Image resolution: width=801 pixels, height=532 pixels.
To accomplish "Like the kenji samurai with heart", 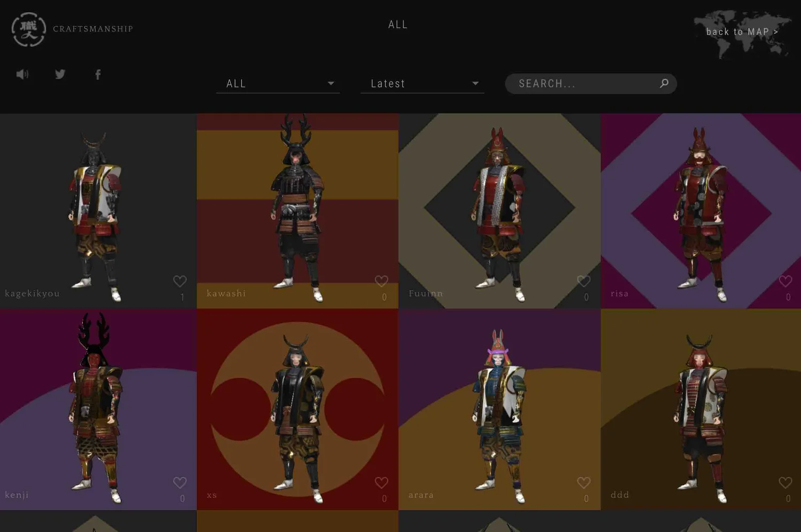I will 180,482.
